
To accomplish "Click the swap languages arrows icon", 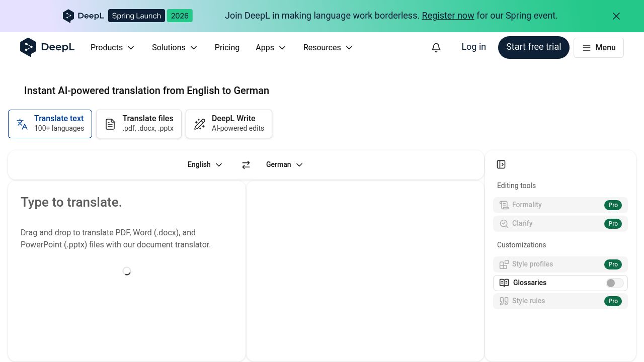I will (246, 164).
